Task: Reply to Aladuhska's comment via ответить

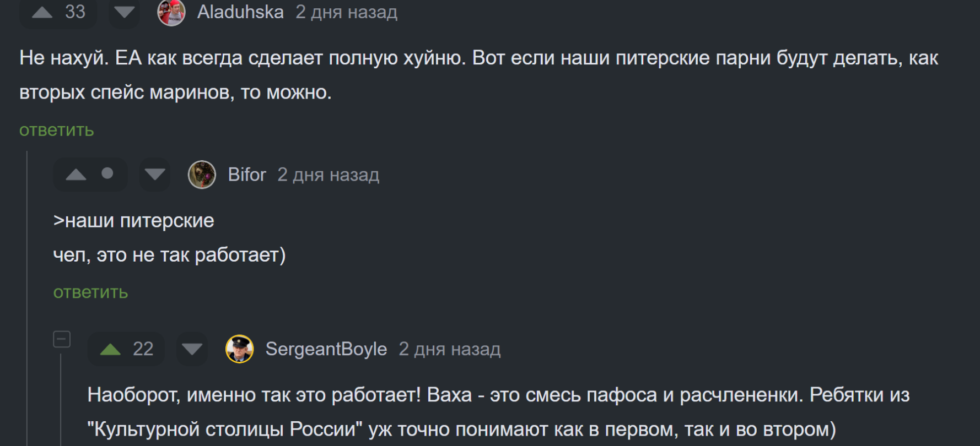Action: tap(57, 130)
